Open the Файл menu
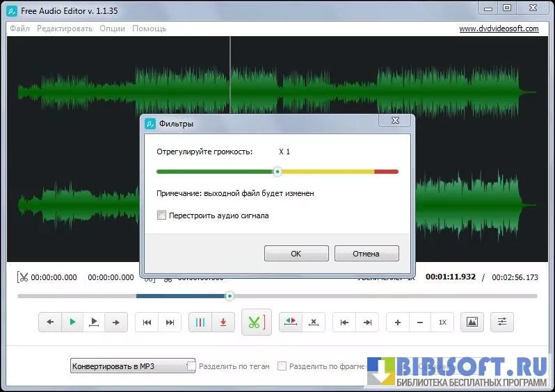The height and width of the screenshot is (392, 555). 20,28
